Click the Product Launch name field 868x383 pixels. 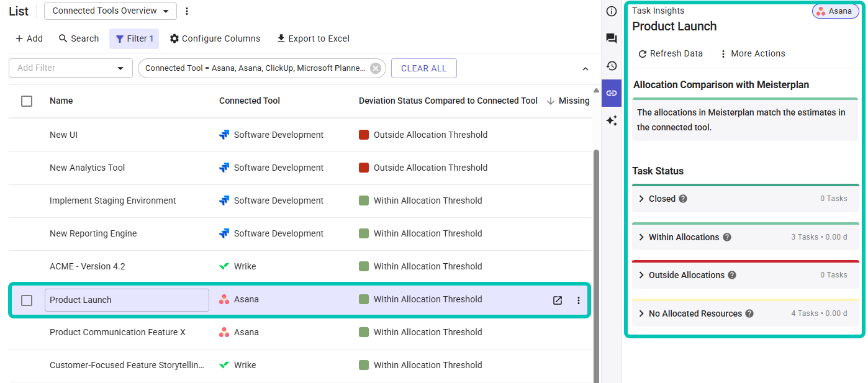(x=127, y=300)
